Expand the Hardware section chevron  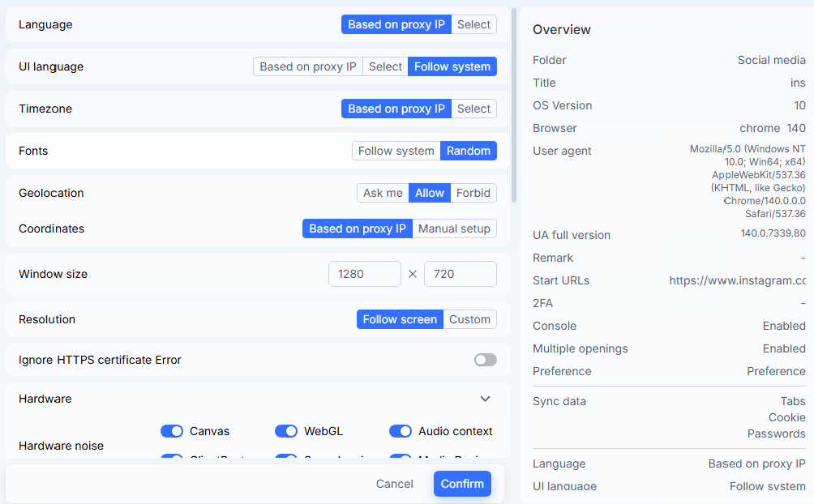click(485, 399)
